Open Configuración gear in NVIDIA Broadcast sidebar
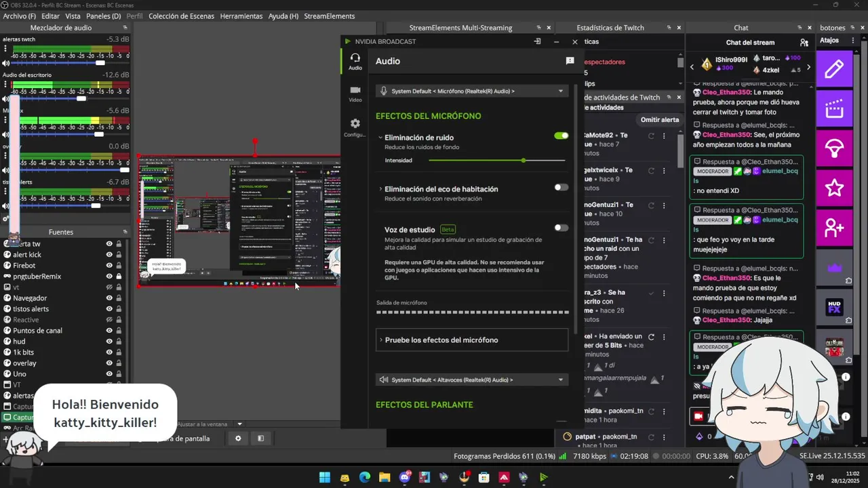Image resolution: width=868 pixels, height=488 pixels. (355, 127)
